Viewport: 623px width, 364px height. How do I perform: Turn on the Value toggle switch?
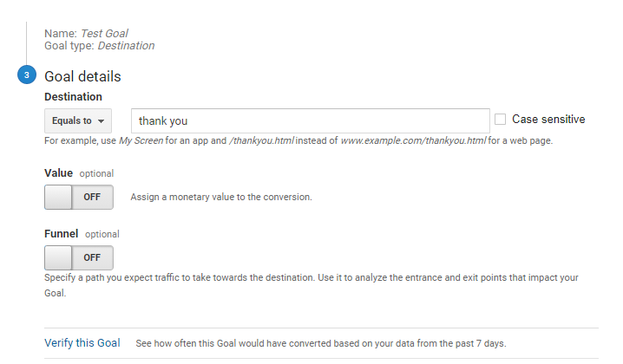[x=79, y=197]
